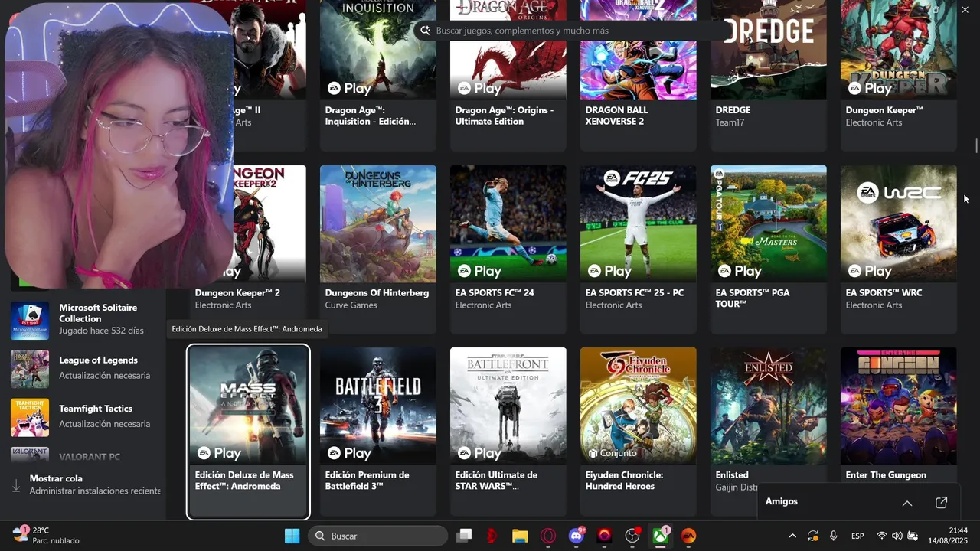This screenshot has width=980, height=551.
Task: Open Microsoft Solitaire Collection sidebar thumbnail
Action: pos(30,321)
